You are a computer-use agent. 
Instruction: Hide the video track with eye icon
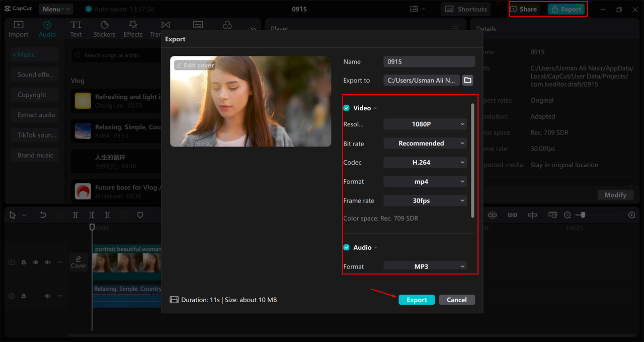pyautogui.click(x=36, y=262)
